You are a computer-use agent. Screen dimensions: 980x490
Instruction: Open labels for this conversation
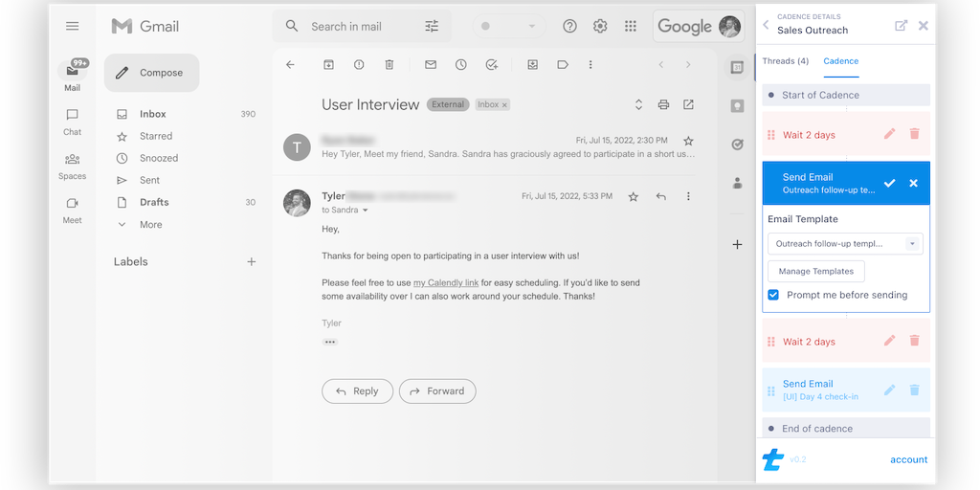[563, 64]
